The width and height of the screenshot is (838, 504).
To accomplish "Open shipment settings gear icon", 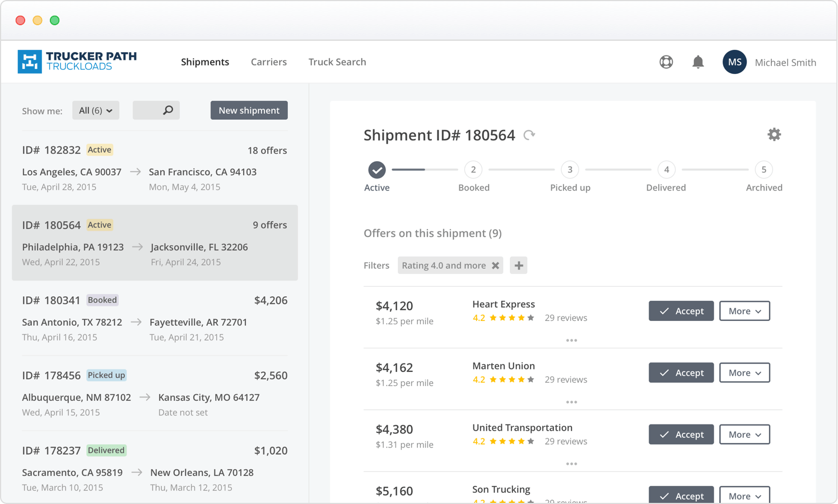I will tap(774, 134).
